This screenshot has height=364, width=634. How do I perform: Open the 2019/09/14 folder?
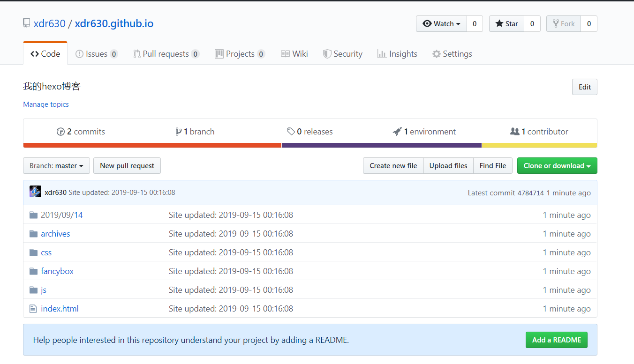pyautogui.click(x=62, y=215)
